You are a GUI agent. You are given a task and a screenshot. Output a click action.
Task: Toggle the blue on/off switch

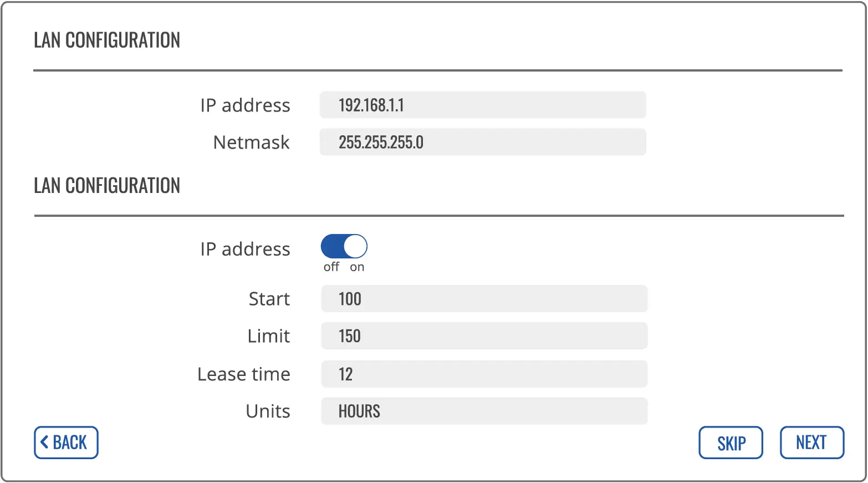pyautogui.click(x=344, y=246)
